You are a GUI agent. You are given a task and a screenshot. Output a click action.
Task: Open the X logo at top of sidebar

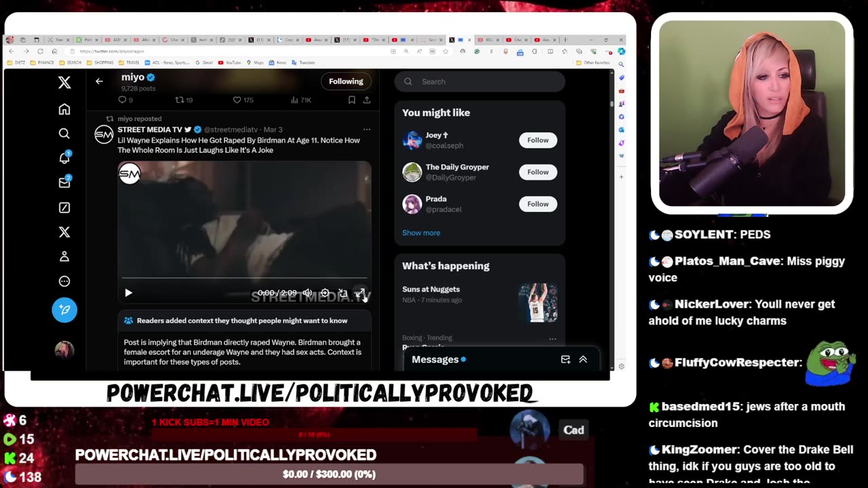64,83
